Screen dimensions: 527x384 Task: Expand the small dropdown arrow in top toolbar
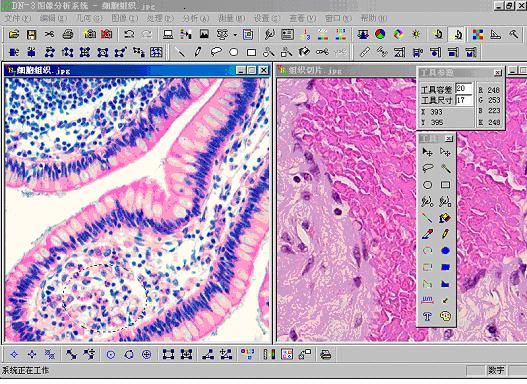235,35
